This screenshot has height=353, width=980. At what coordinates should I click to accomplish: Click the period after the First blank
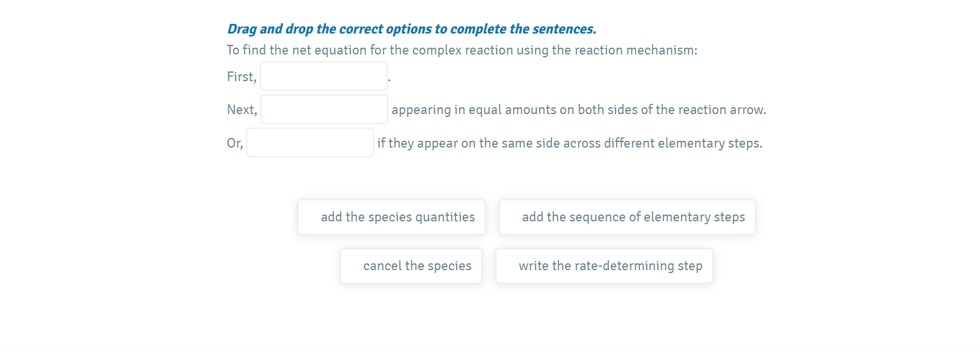click(x=389, y=78)
